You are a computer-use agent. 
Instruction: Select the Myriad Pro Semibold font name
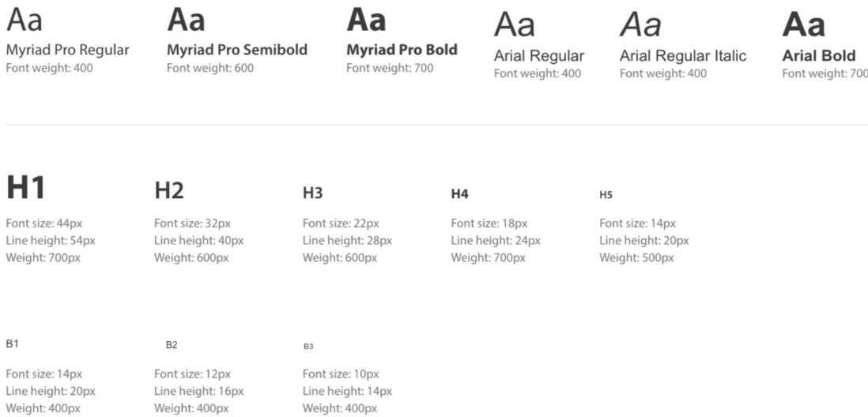(x=237, y=50)
